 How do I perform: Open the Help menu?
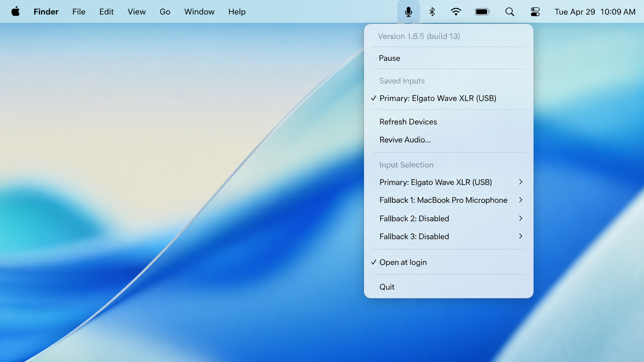click(x=236, y=12)
